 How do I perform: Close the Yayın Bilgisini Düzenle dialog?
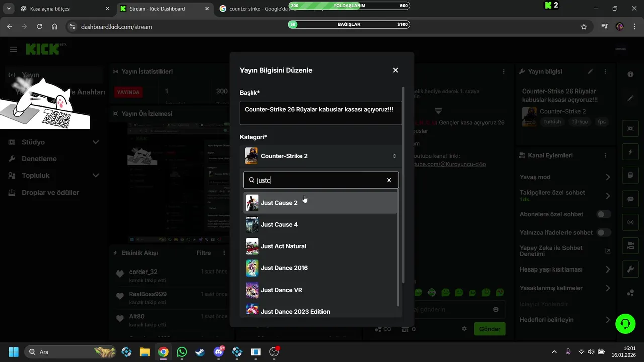[395, 70]
